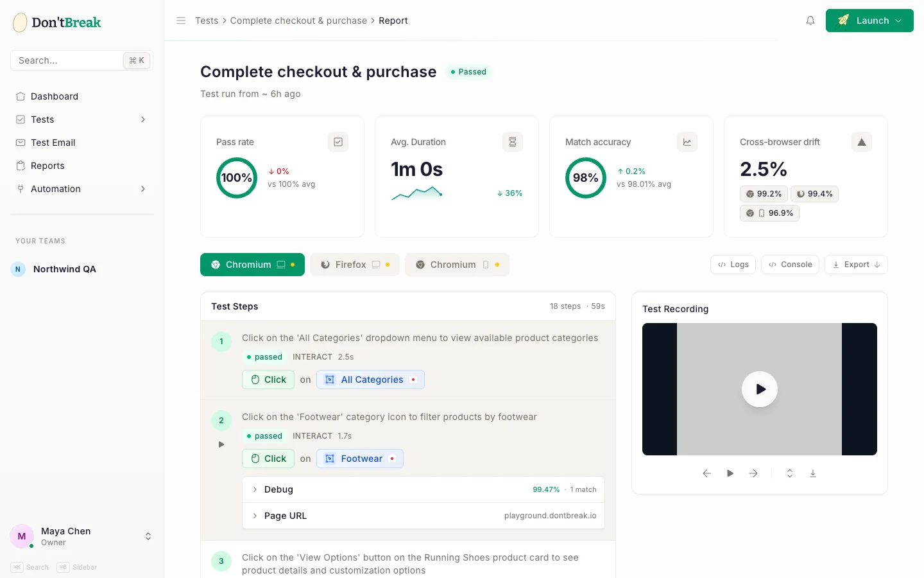This screenshot has width=924, height=578.
Task: Download the test recording
Action: pyautogui.click(x=813, y=473)
